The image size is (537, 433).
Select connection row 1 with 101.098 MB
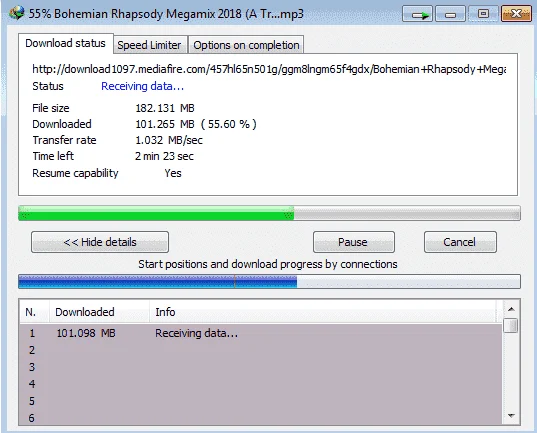click(x=261, y=333)
